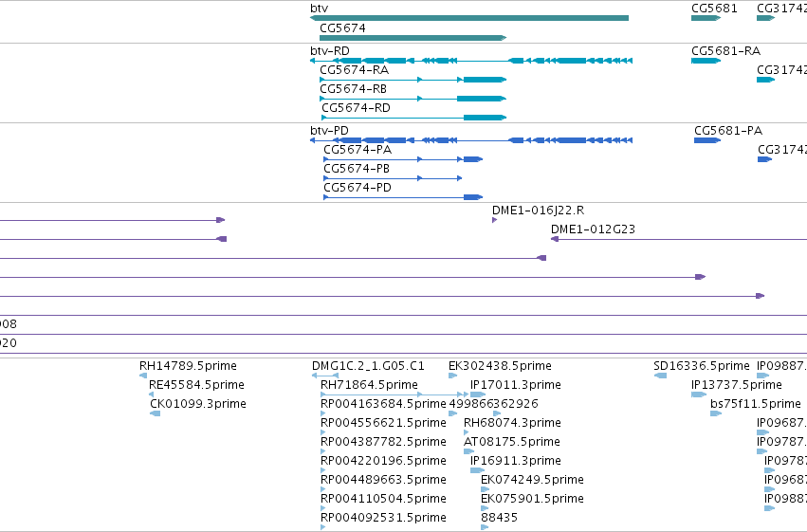Click the btv-RD transcript feature
The width and height of the screenshot is (807, 532).
471,61
